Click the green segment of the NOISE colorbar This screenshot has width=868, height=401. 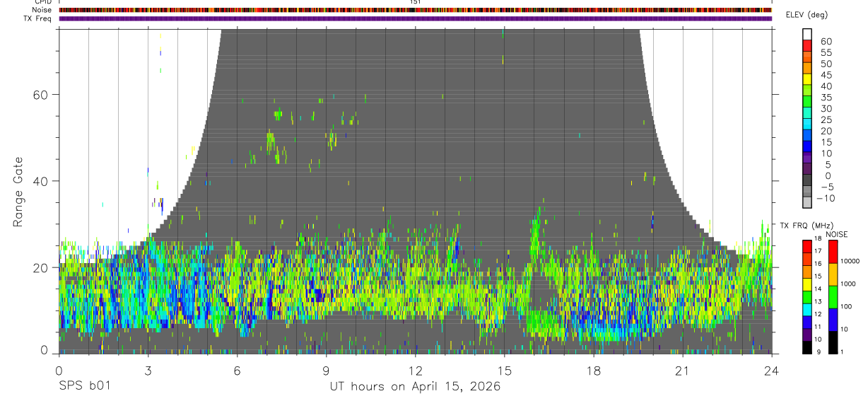(833, 297)
